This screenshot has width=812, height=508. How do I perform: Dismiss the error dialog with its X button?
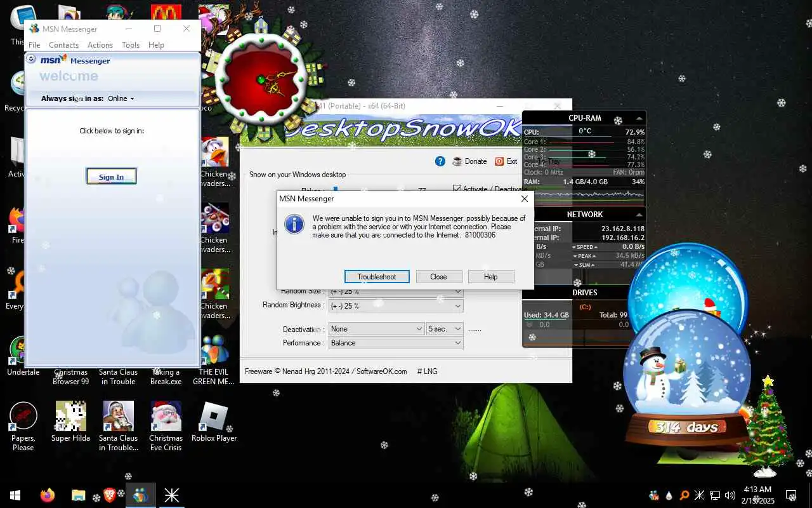click(525, 199)
